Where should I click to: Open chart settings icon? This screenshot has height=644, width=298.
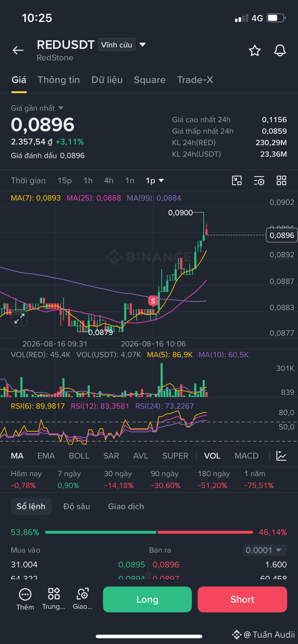coord(259,180)
